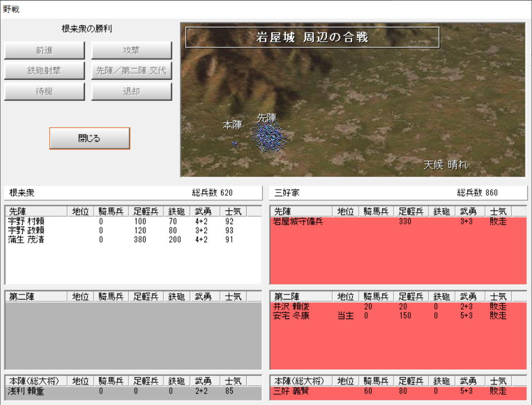The image size is (532, 405).
Task: Click the small 本陣 unit marker on the map
Action: coord(234,143)
